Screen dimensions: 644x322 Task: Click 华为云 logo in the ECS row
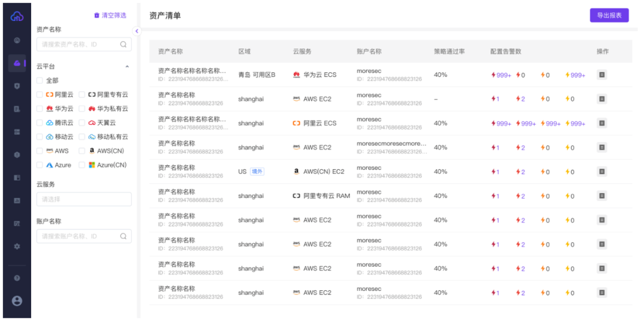click(x=296, y=75)
